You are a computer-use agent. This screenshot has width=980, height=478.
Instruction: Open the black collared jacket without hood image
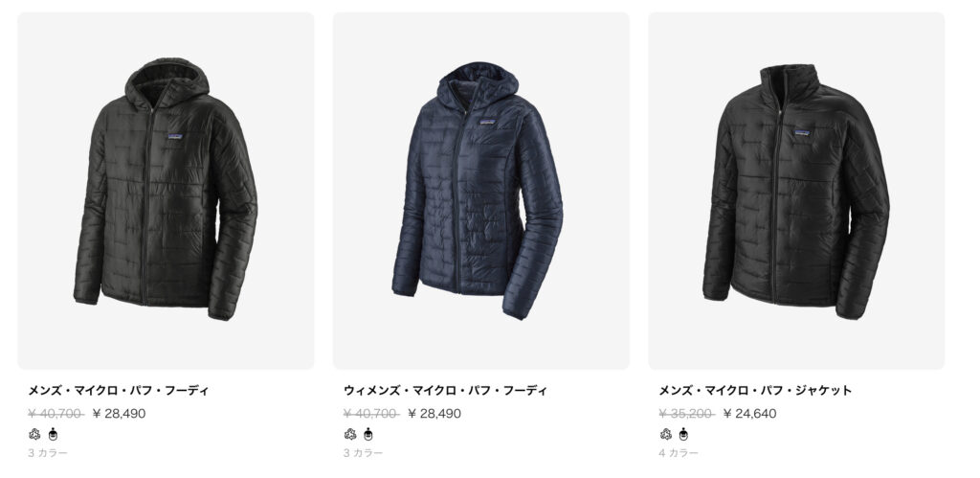tap(796, 191)
